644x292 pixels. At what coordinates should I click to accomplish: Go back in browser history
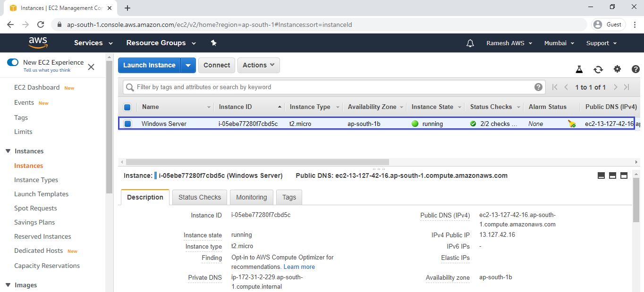(11, 25)
